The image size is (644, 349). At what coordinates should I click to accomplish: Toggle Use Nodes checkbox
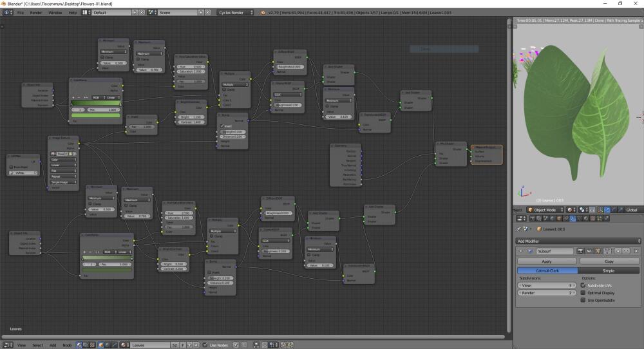click(x=205, y=345)
